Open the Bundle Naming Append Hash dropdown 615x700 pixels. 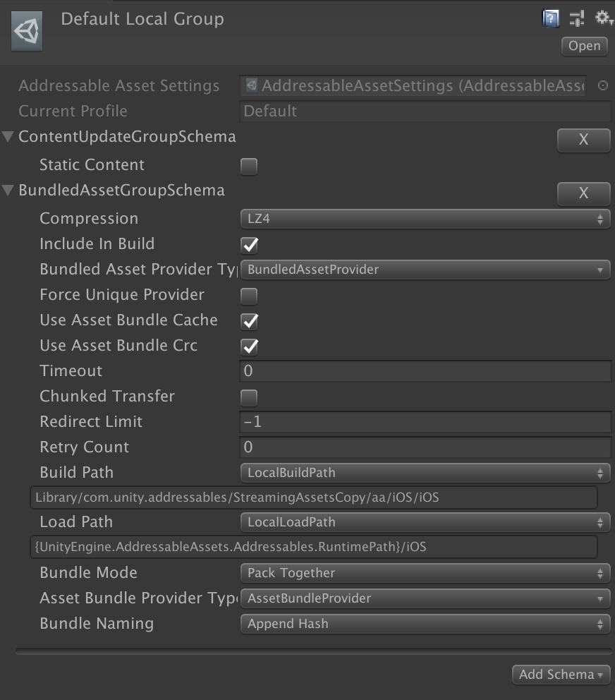tap(425, 624)
